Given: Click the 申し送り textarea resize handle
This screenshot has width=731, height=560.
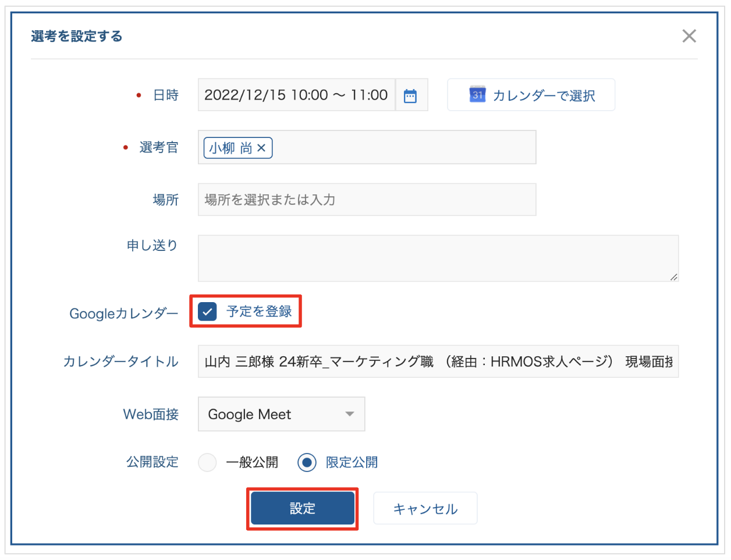Looking at the screenshot, I should click(673, 277).
